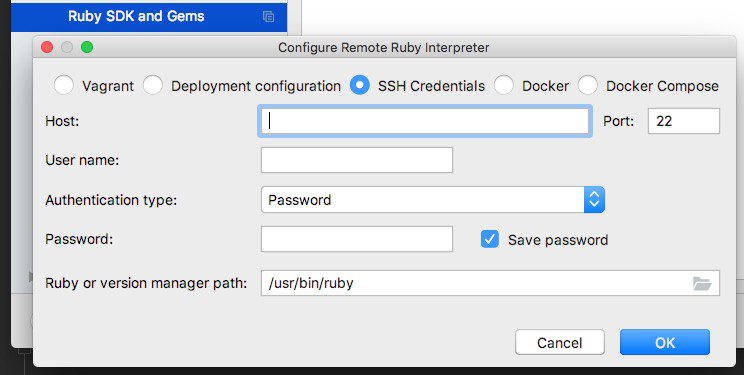Click the Cancel button

point(560,342)
